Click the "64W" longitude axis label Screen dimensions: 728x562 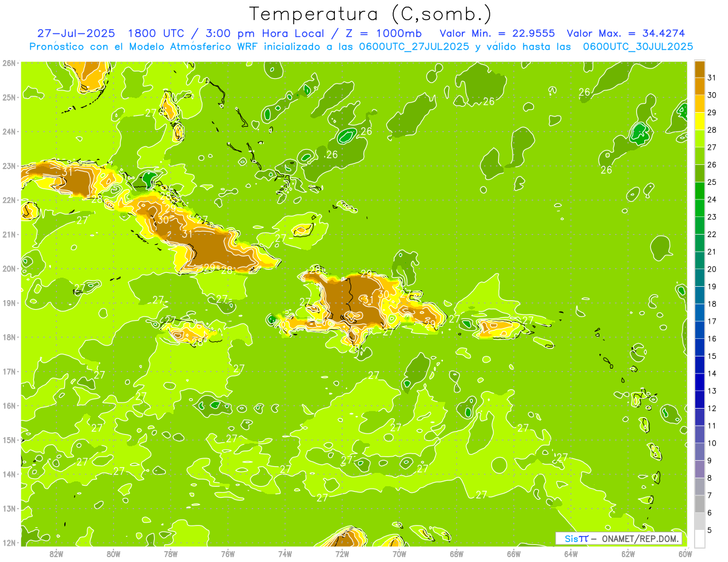pos(571,553)
